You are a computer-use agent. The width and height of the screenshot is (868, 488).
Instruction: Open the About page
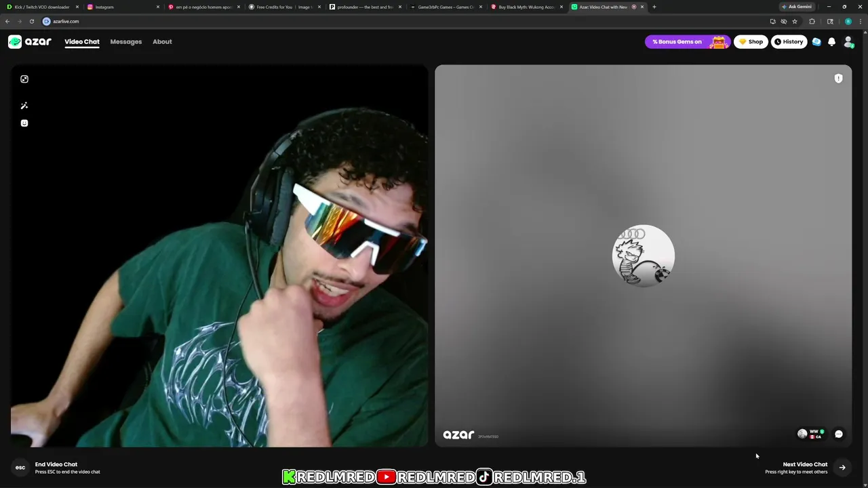pyautogui.click(x=162, y=42)
